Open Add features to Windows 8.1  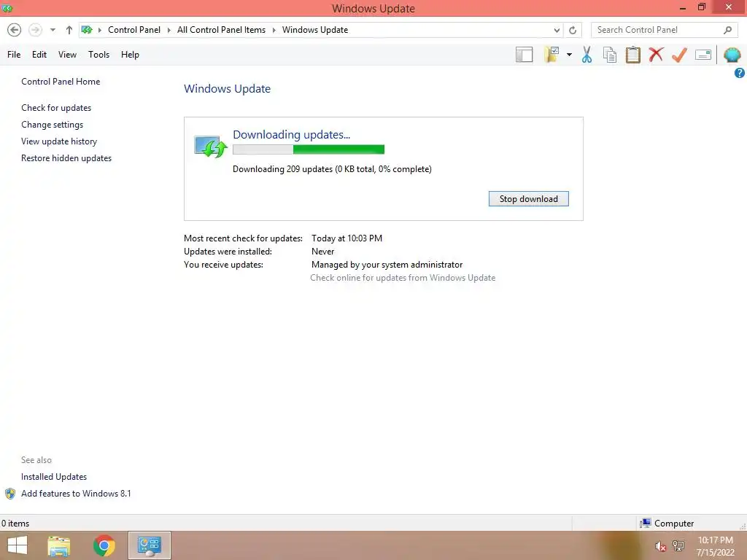pos(76,494)
